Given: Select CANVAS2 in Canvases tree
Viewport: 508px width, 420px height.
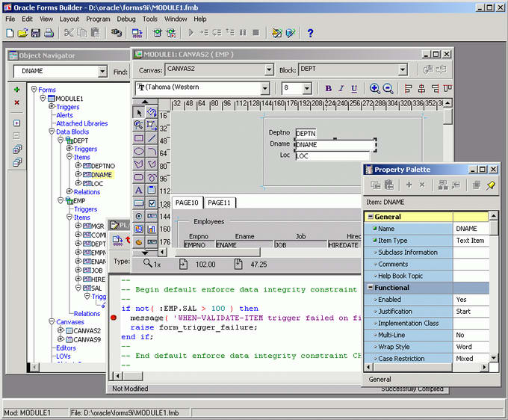Looking at the screenshot, I should pos(87,330).
